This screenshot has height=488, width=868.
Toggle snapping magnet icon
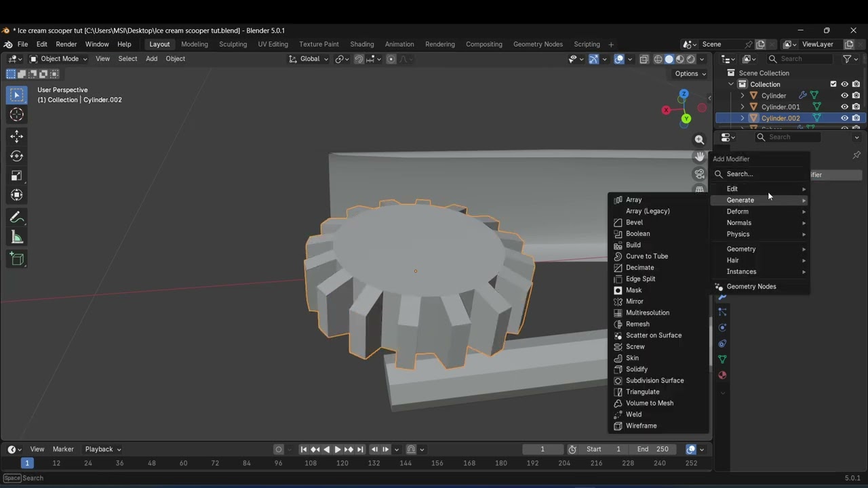pyautogui.click(x=359, y=59)
